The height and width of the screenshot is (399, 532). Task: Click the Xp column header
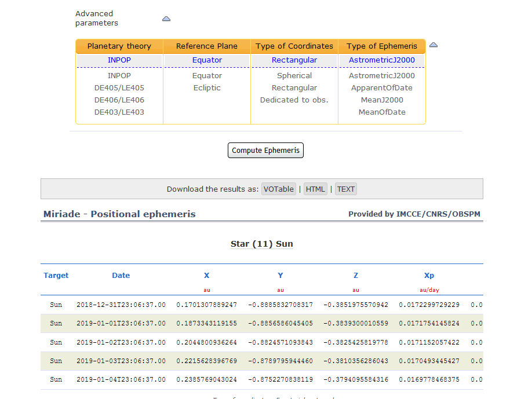tap(429, 276)
